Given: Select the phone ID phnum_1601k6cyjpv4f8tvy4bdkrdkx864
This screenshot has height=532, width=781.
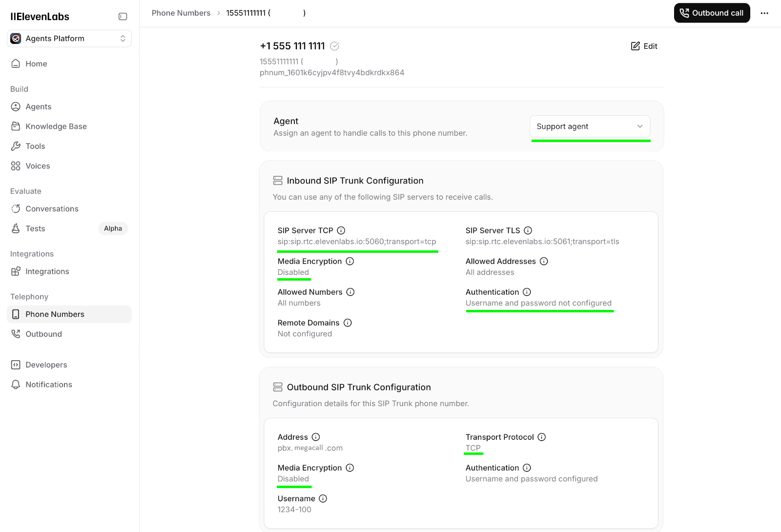Looking at the screenshot, I should pyautogui.click(x=332, y=72).
